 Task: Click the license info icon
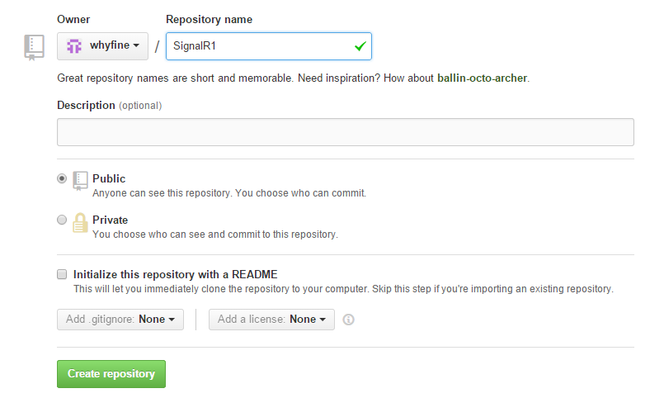(349, 320)
